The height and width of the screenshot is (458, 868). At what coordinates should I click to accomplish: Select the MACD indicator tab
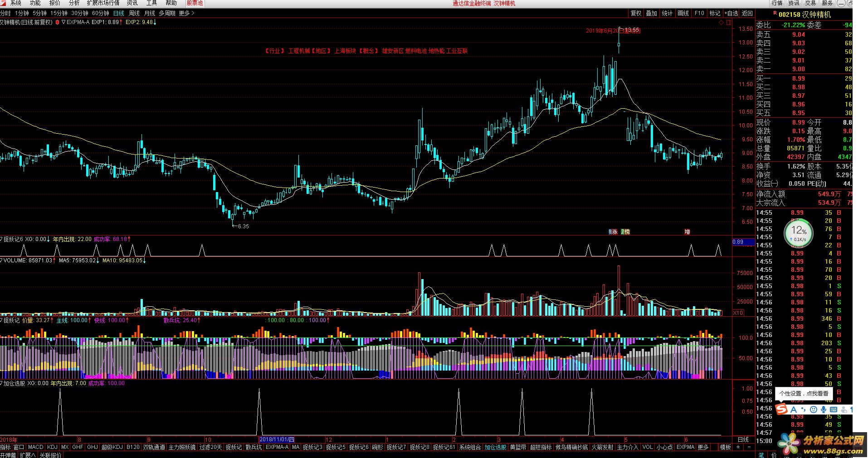point(36,447)
